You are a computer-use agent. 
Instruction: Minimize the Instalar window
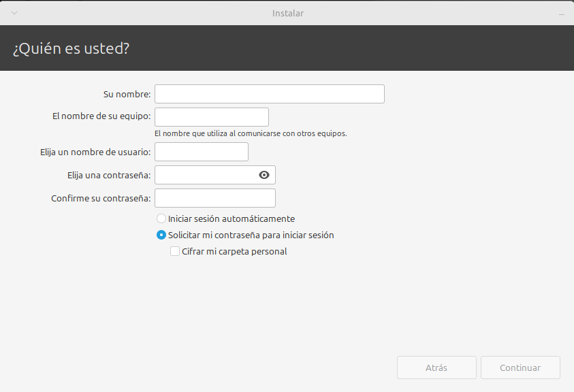562,14
